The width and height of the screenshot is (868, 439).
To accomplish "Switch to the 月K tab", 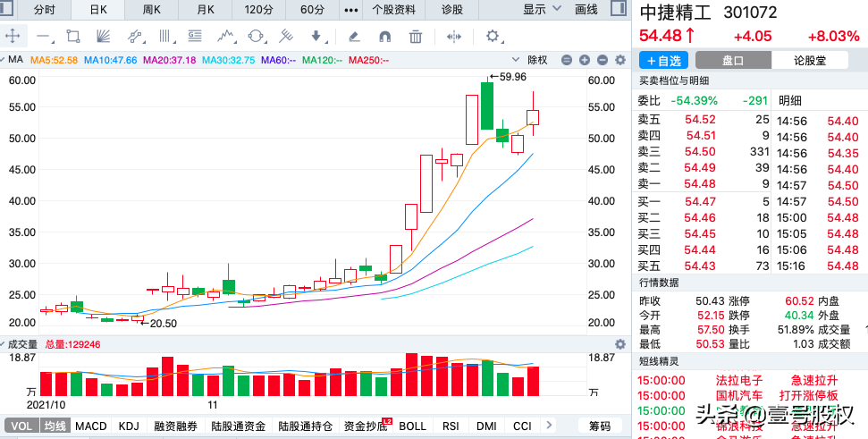I will pos(205,10).
